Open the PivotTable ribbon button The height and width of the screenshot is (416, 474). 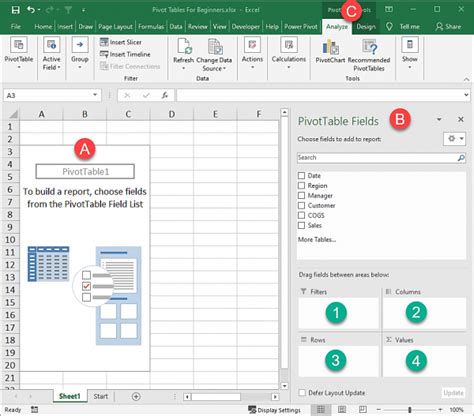pyautogui.click(x=19, y=54)
